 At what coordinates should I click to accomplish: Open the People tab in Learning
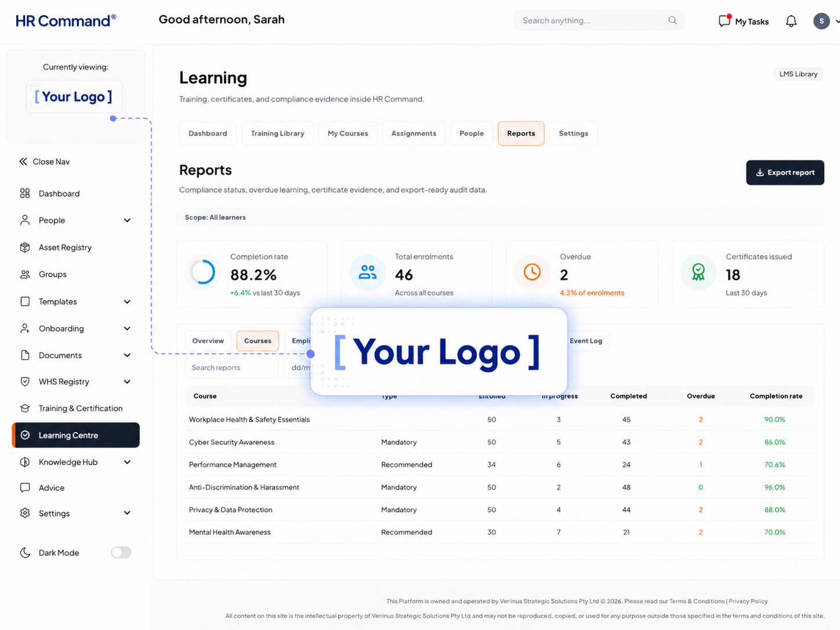point(472,133)
